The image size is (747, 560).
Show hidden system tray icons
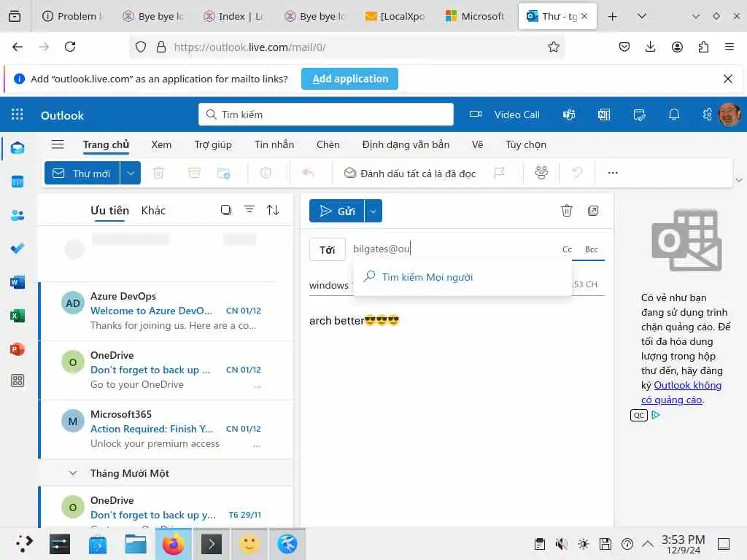click(x=648, y=544)
